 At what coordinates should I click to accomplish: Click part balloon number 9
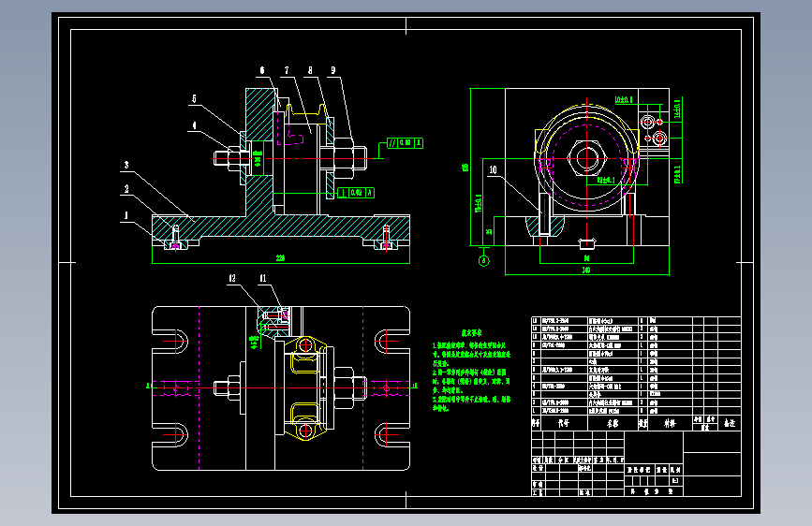(333, 70)
